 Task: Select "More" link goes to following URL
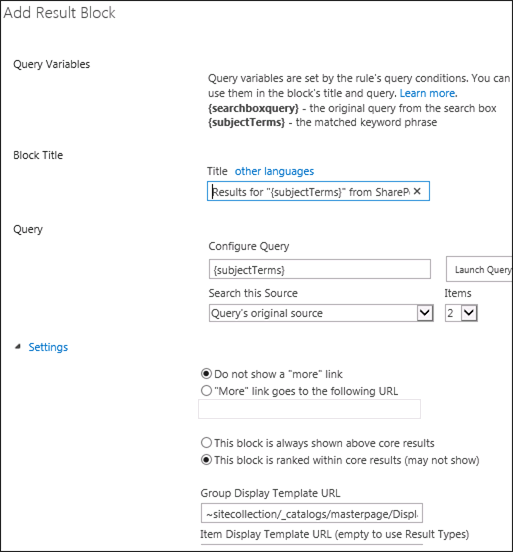(206, 391)
